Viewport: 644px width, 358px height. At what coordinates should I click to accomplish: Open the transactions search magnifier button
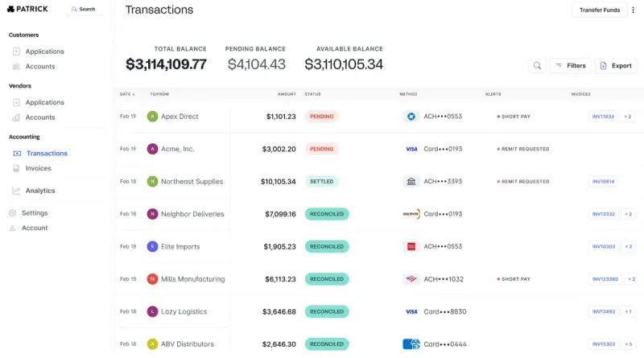coord(537,66)
